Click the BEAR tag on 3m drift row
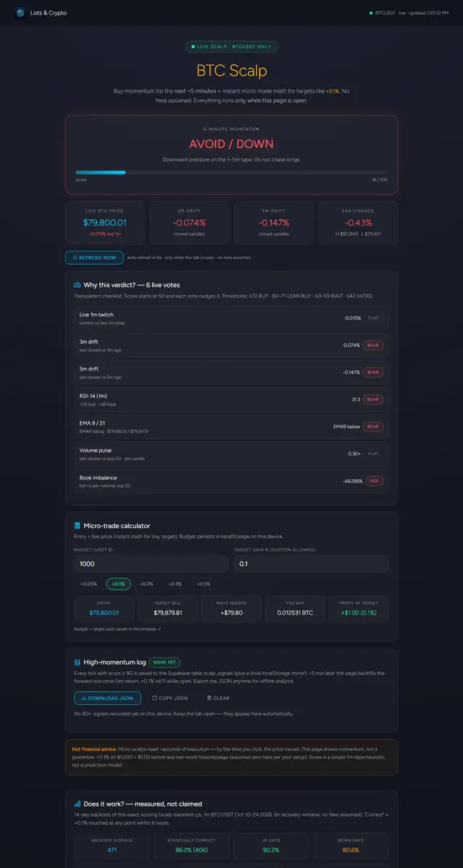 [373, 345]
